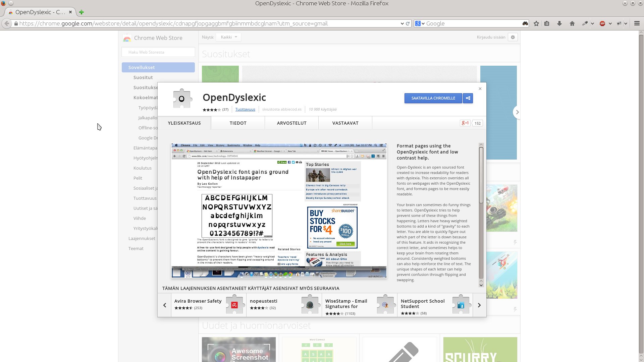Image resolution: width=644 pixels, height=362 pixels.
Task: Click the Adblock Plus ABP icon
Action: (602, 23)
